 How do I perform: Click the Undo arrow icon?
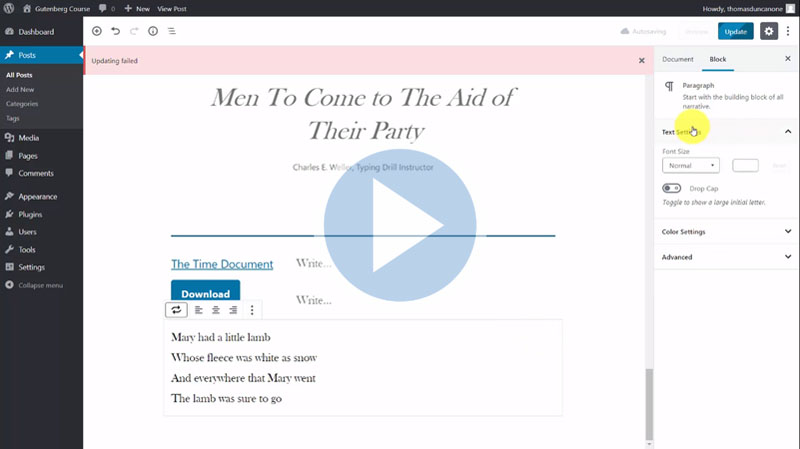(x=115, y=31)
